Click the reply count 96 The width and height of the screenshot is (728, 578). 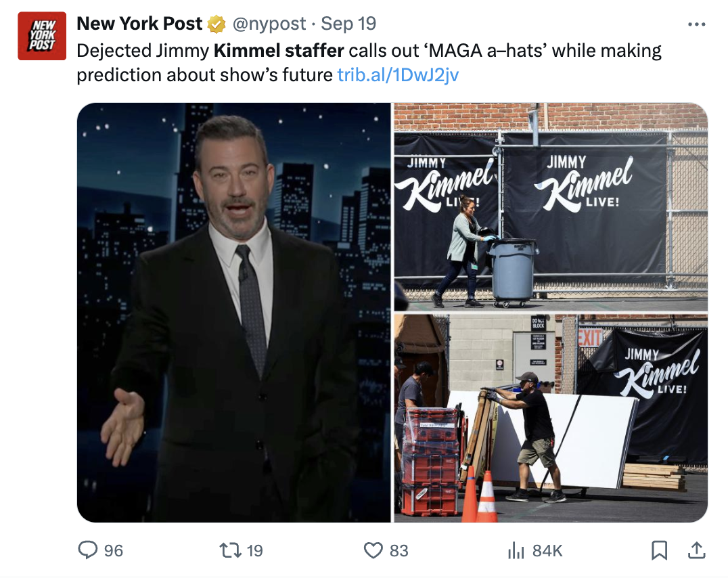point(113,551)
